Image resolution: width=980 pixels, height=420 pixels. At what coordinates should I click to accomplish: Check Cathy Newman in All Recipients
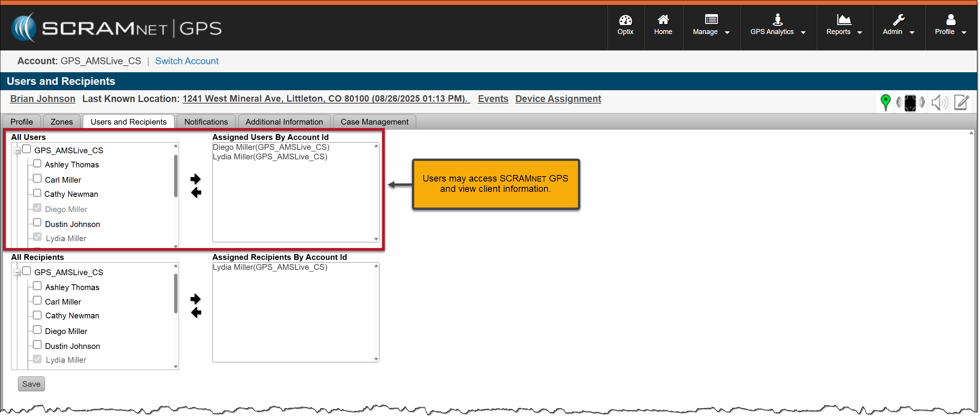tap(37, 315)
